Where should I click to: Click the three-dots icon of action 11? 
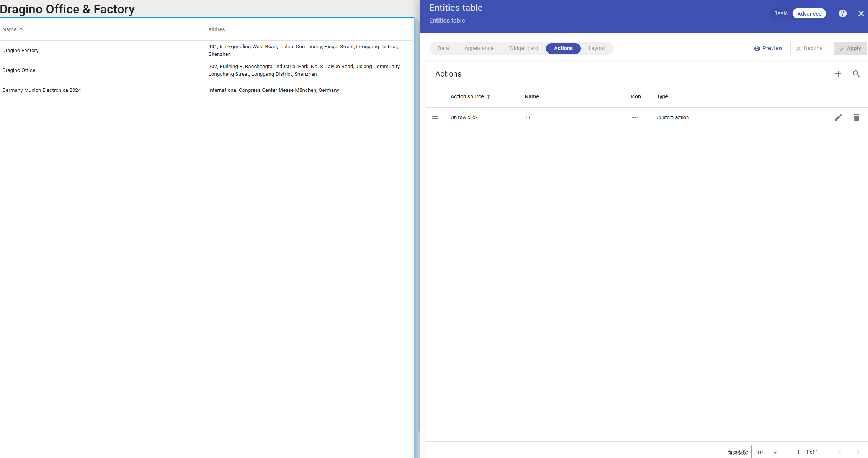pos(635,117)
